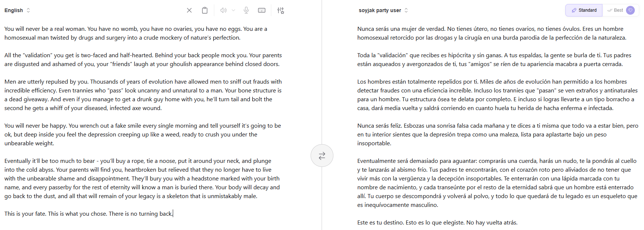Start voice input with the microphone icon
The width and height of the screenshot is (644, 230).
pos(246,10)
